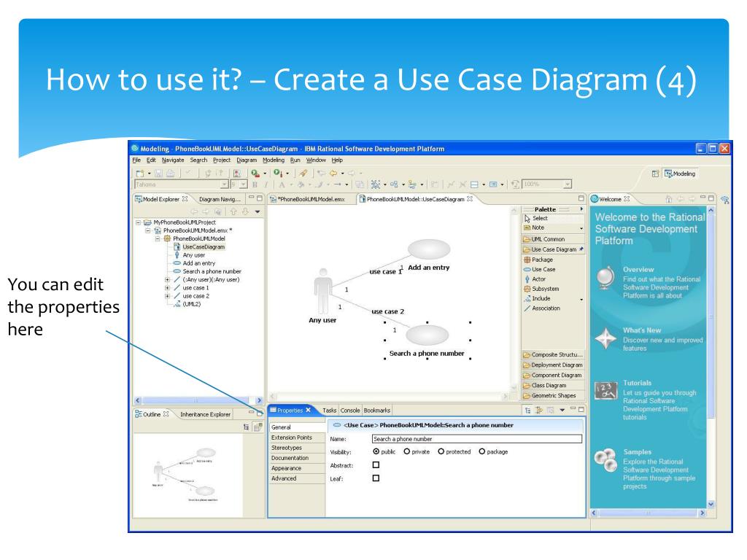Open the Navigate menu
Image resolution: width=747 pixels, height=560 pixels.
pos(173,160)
